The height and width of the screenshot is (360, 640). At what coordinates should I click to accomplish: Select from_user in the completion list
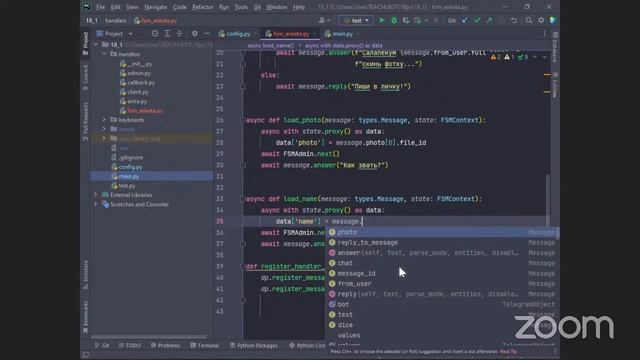442,284
